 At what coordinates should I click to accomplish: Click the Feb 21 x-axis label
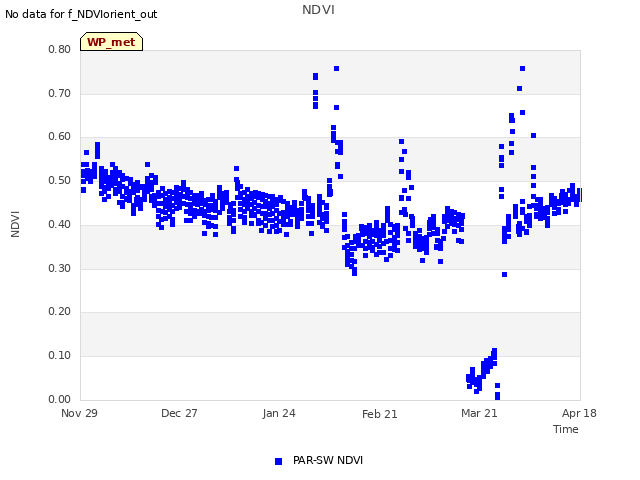point(380,414)
